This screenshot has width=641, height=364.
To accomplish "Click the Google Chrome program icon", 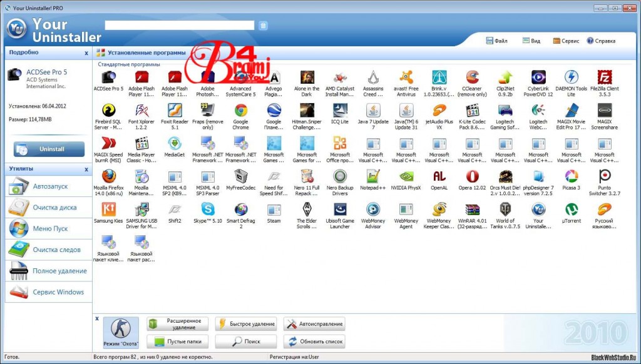I will (x=241, y=110).
